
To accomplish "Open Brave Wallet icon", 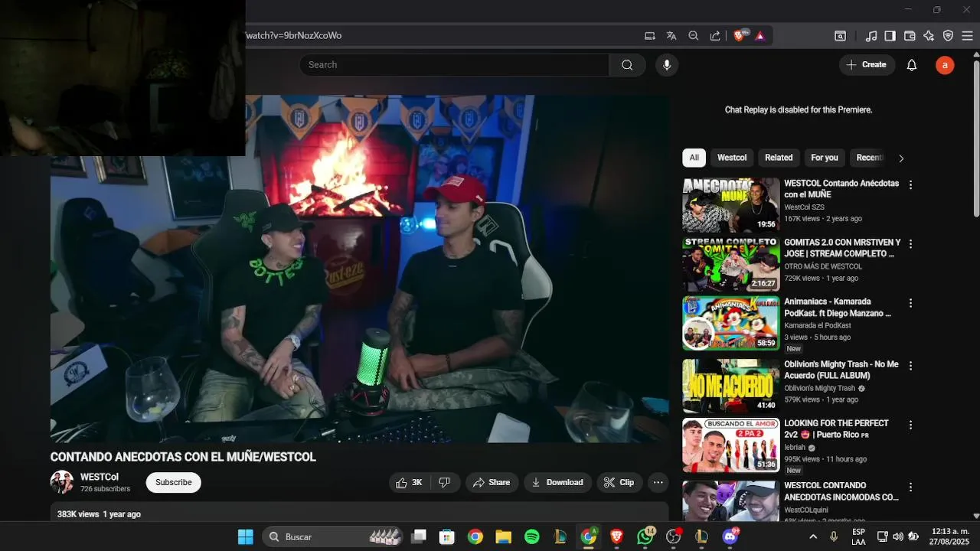I will pos(910,35).
